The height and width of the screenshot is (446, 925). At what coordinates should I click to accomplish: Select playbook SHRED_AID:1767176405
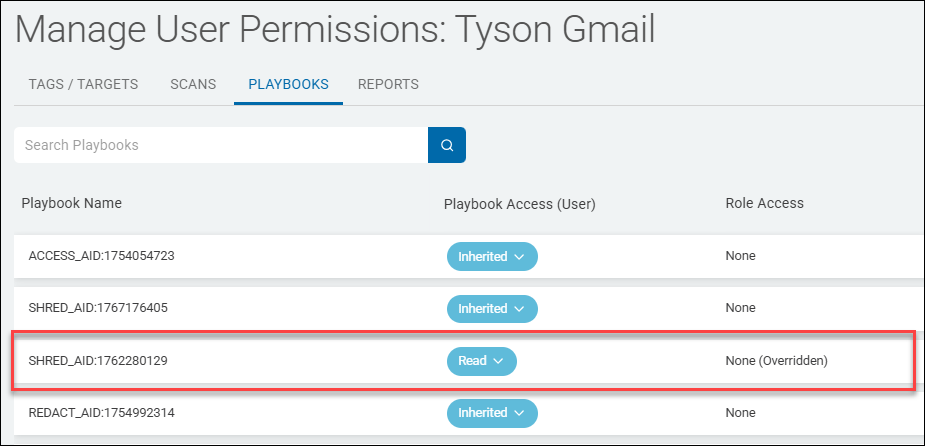click(98, 308)
